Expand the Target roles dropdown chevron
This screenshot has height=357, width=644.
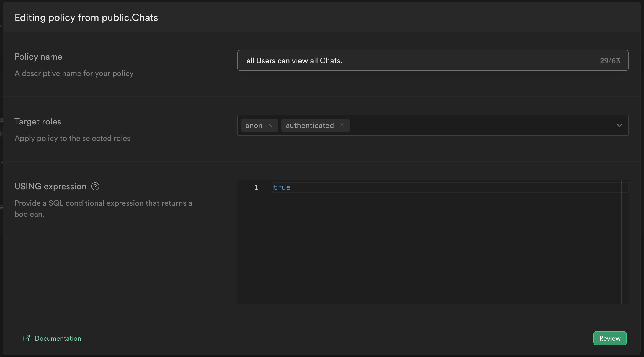619,126
